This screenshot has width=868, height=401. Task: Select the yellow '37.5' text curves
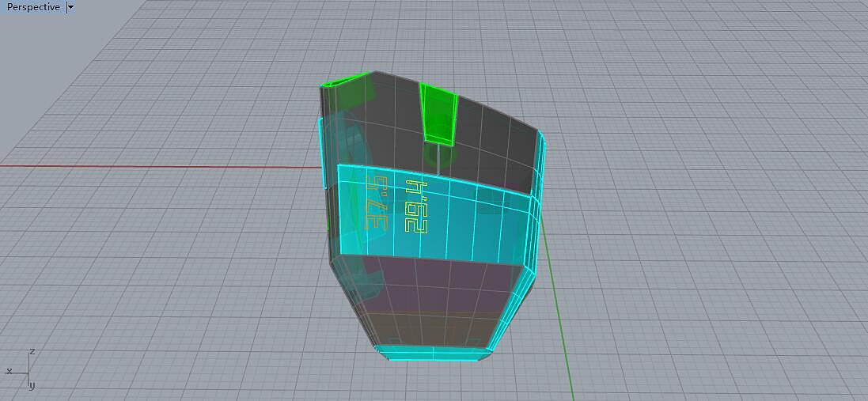[x=377, y=203]
